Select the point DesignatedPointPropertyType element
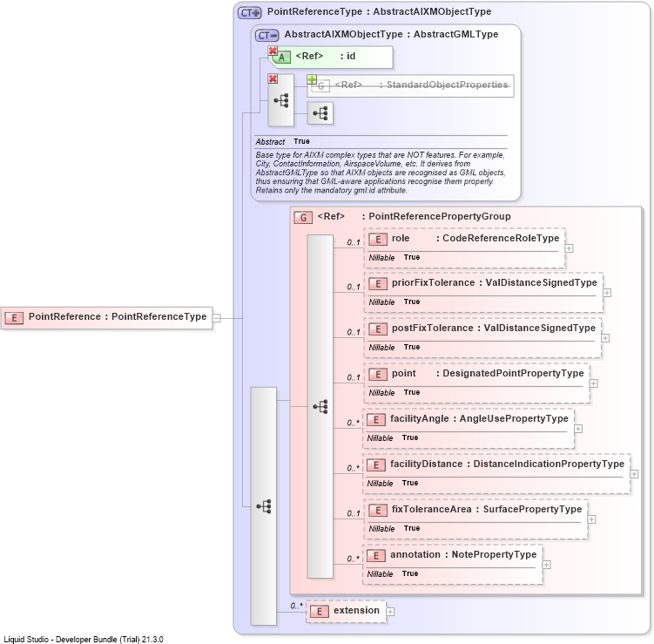The height and width of the screenshot is (644, 654). point(476,383)
